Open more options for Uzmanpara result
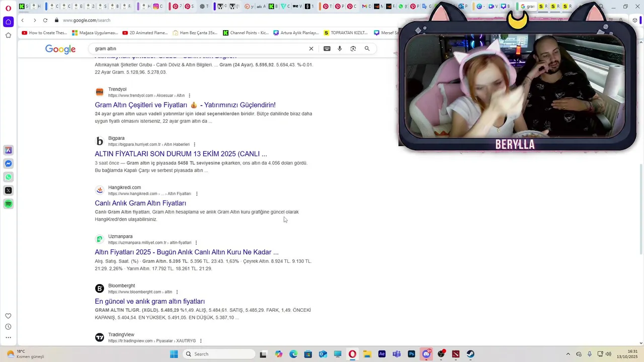Viewport: 644px width, 362px height. pyautogui.click(x=196, y=243)
